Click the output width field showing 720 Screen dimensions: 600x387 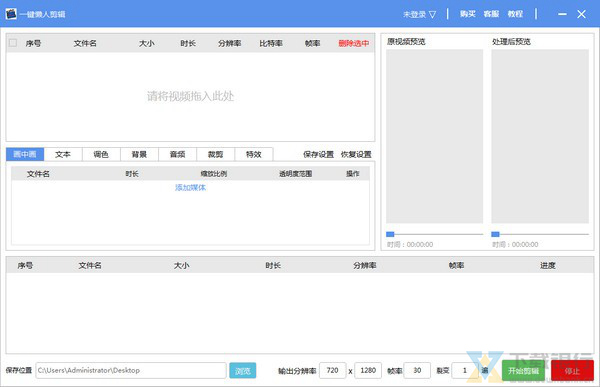[x=333, y=370]
